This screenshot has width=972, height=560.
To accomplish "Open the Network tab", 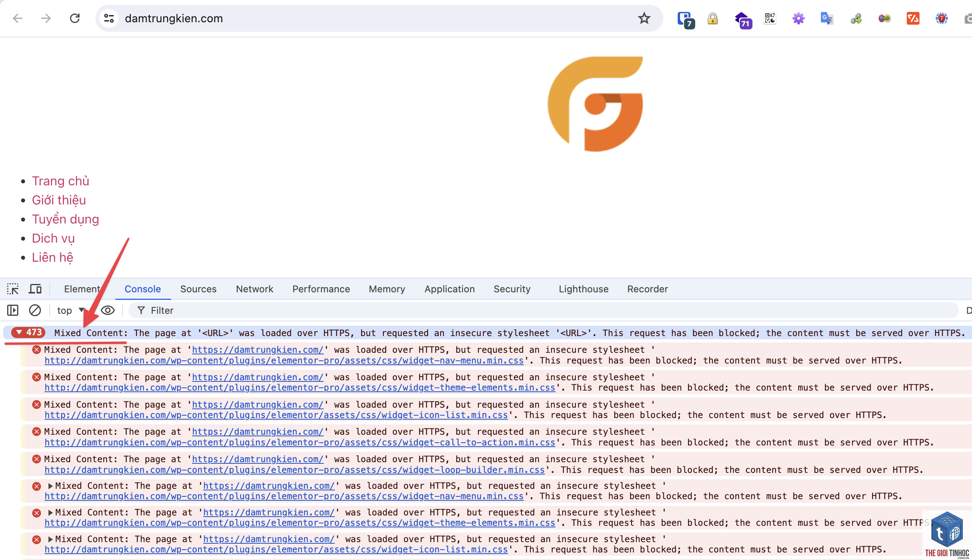I will (255, 289).
